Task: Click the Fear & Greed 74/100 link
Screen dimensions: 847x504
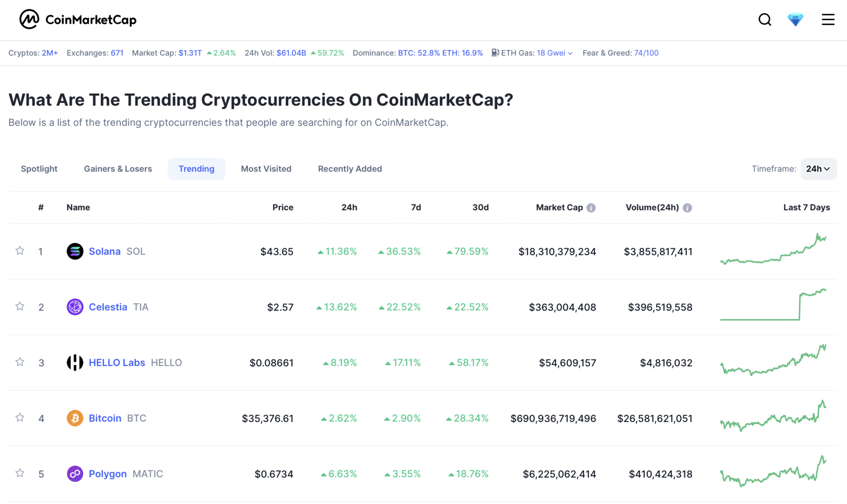Action: point(645,53)
